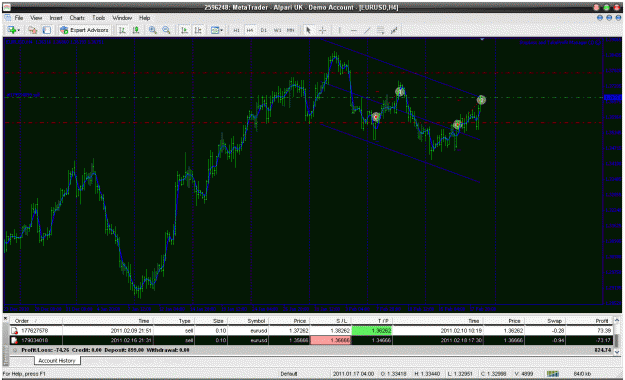Image resolution: width=625 pixels, height=380 pixels.
Task: Select the last drawing tool on toolbar
Action: tap(394, 30)
